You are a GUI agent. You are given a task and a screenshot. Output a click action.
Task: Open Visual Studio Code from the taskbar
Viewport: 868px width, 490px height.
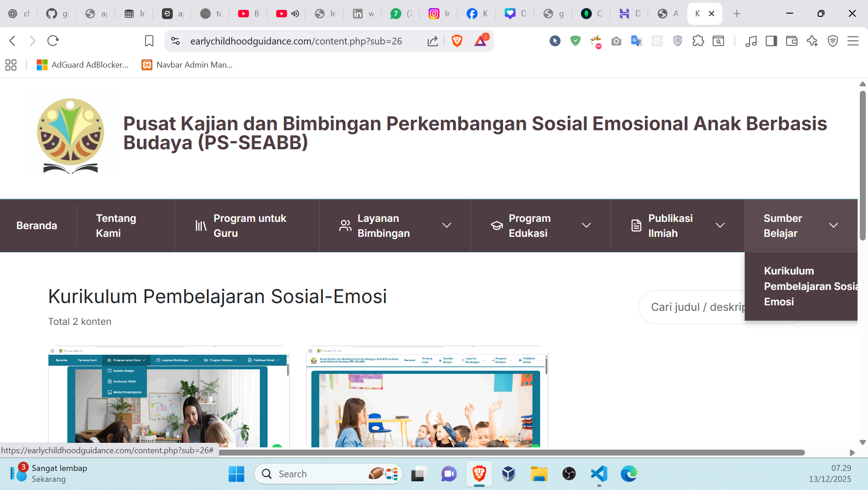coord(599,474)
